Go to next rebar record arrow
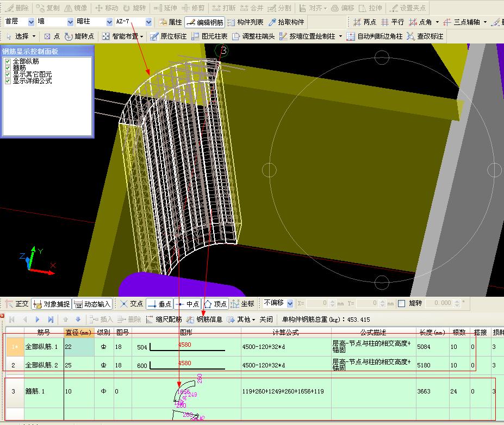504x425 pixels. [x=38, y=320]
